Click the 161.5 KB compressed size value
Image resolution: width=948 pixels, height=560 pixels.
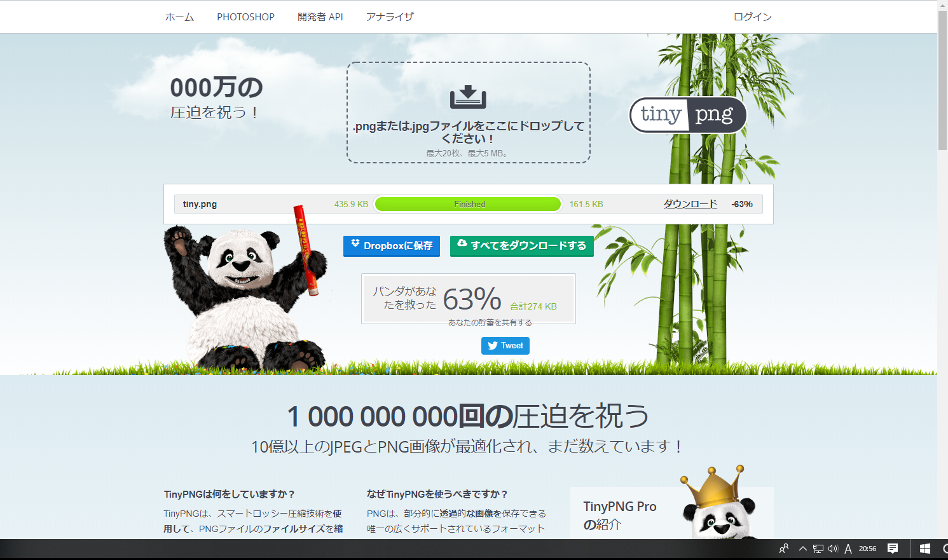[x=586, y=204]
